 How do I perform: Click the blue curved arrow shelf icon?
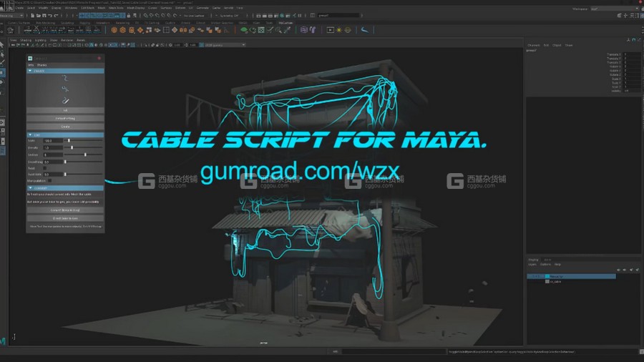tap(364, 30)
